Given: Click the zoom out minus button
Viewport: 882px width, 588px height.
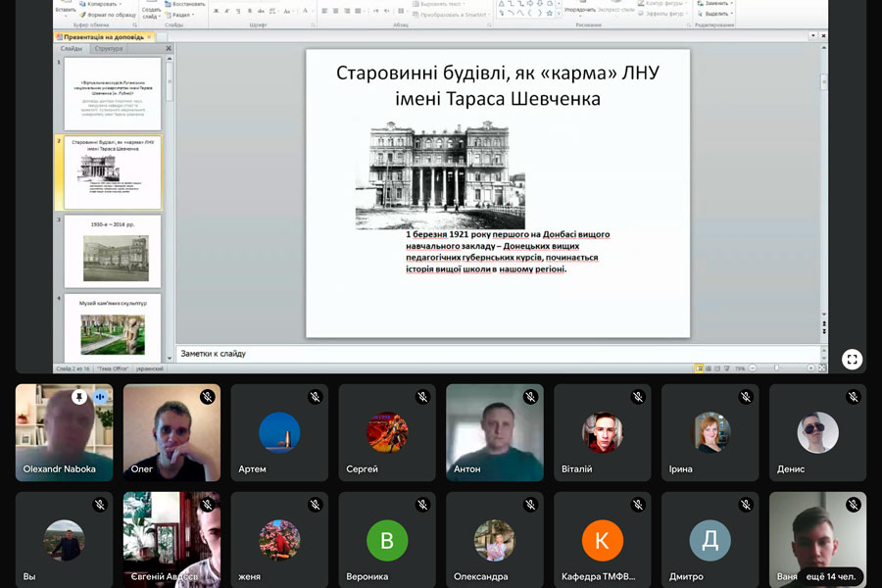Looking at the screenshot, I should point(752,368).
